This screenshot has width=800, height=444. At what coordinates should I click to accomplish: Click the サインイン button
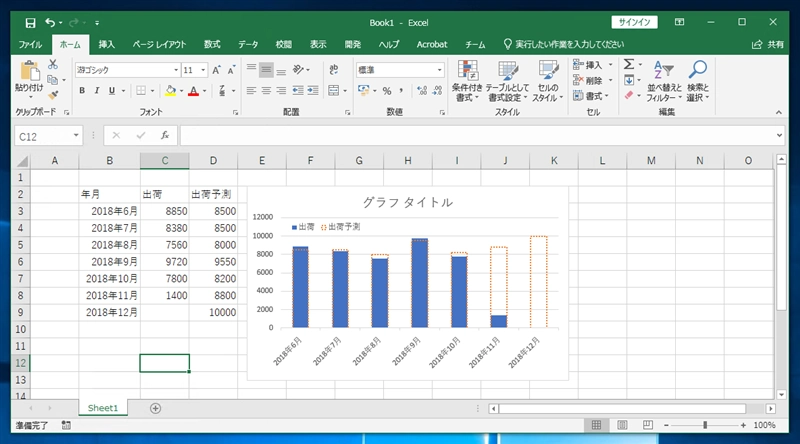634,22
